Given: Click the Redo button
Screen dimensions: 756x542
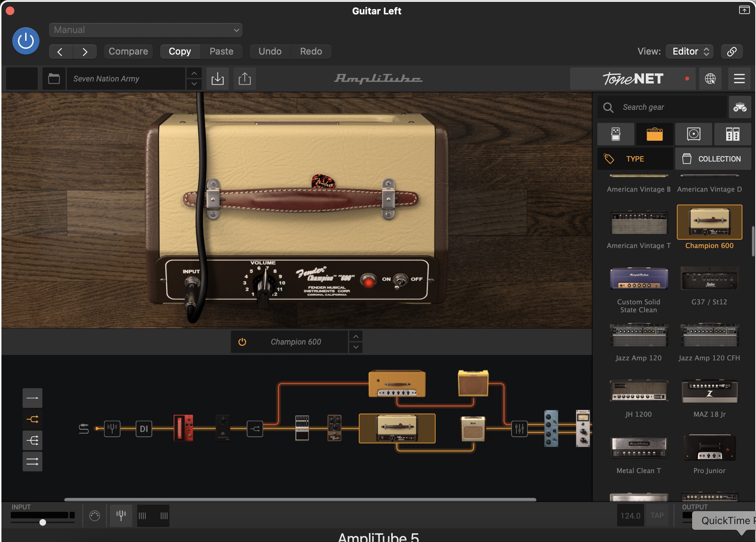Looking at the screenshot, I should pyautogui.click(x=311, y=52).
